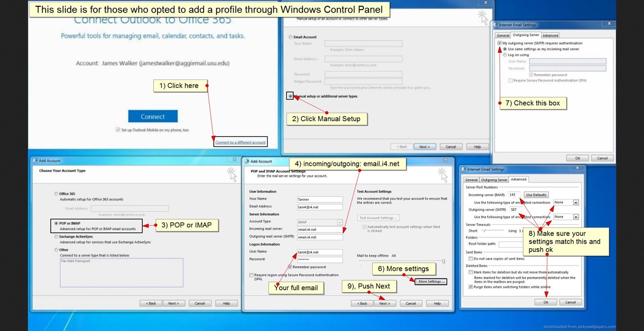Click the Internet Email Settings icon above the Server Port Numbers

pyautogui.click(x=463, y=170)
